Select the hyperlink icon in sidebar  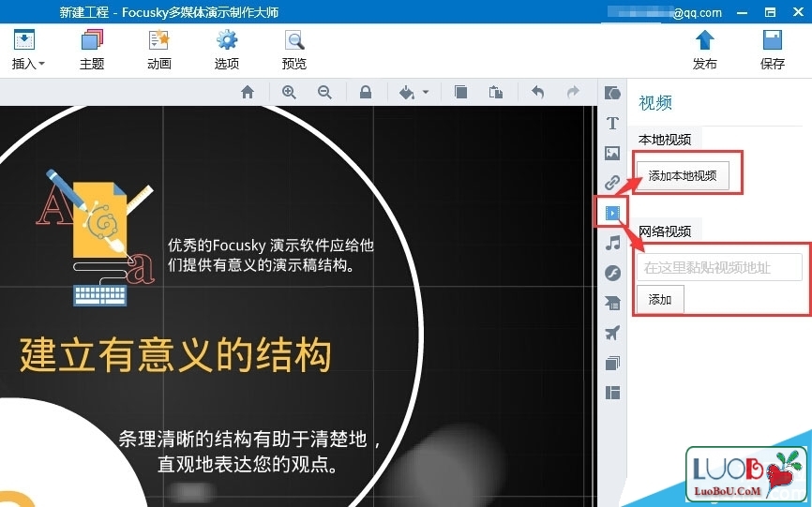612,183
